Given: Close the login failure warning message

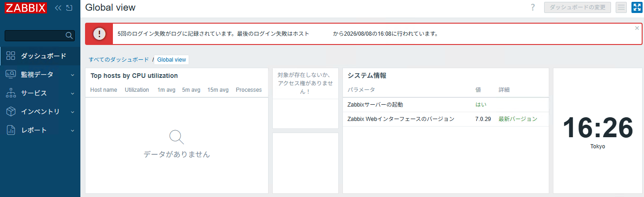Looking at the screenshot, I should tap(637, 28).
